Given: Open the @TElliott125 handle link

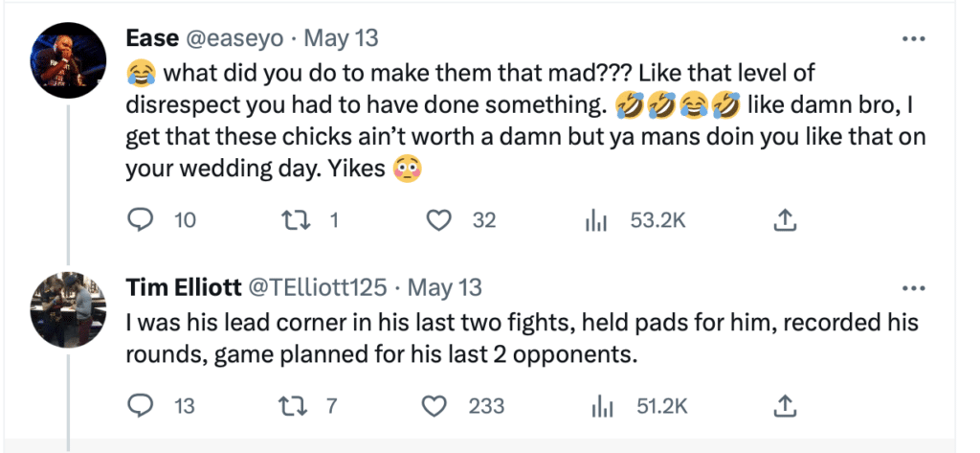Looking at the screenshot, I should point(318,286).
